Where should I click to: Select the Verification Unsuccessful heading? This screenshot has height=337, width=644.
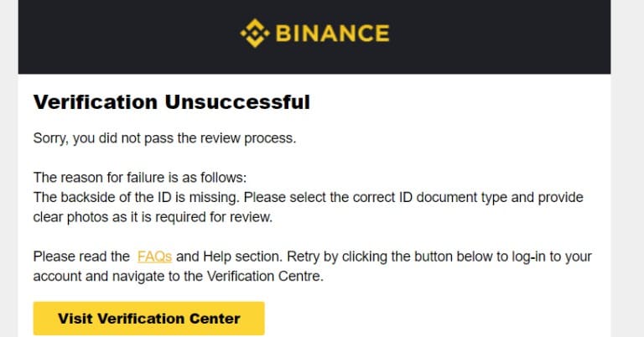(172, 101)
